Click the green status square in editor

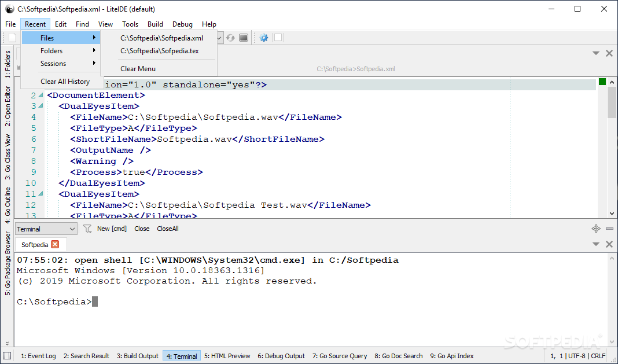(602, 82)
